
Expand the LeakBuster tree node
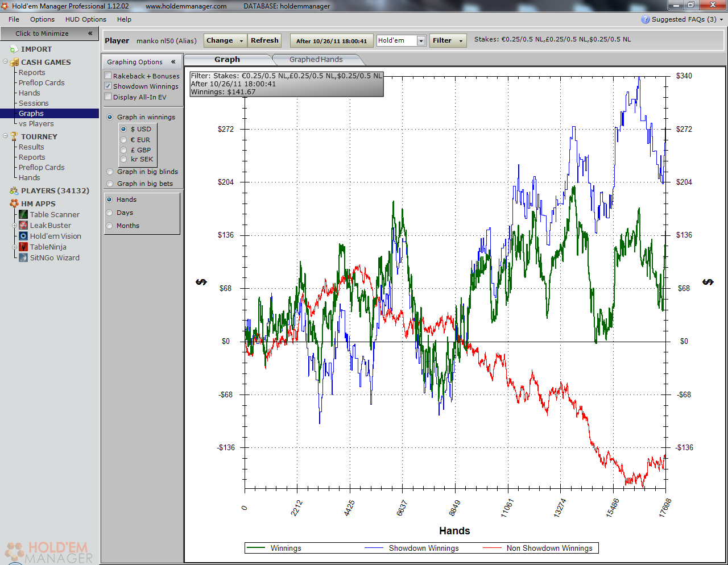click(15, 226)
